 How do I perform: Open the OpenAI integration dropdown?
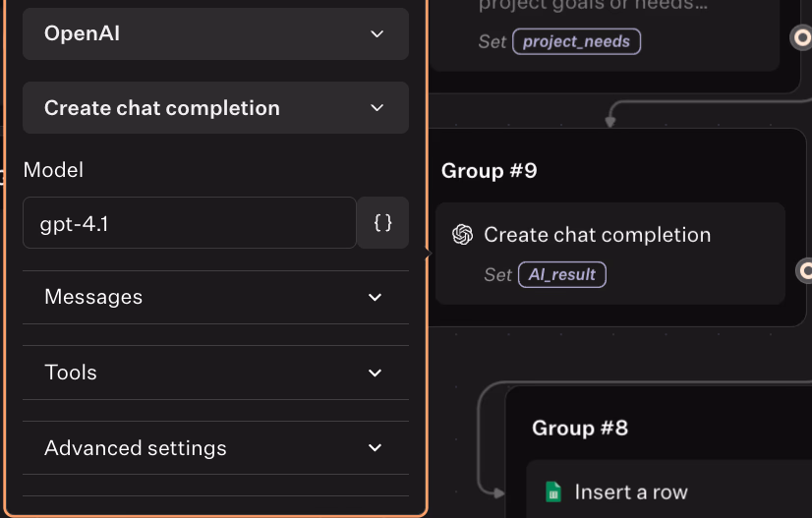[215, 33]
